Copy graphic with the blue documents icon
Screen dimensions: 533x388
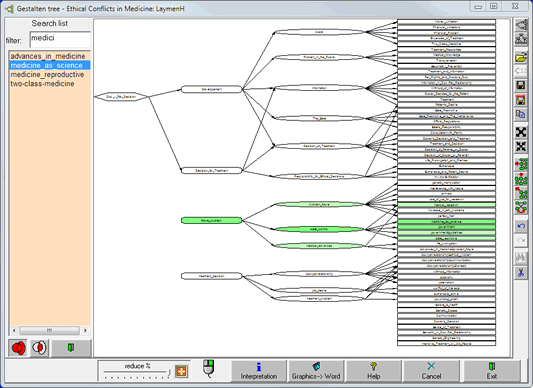pos(520,114)
